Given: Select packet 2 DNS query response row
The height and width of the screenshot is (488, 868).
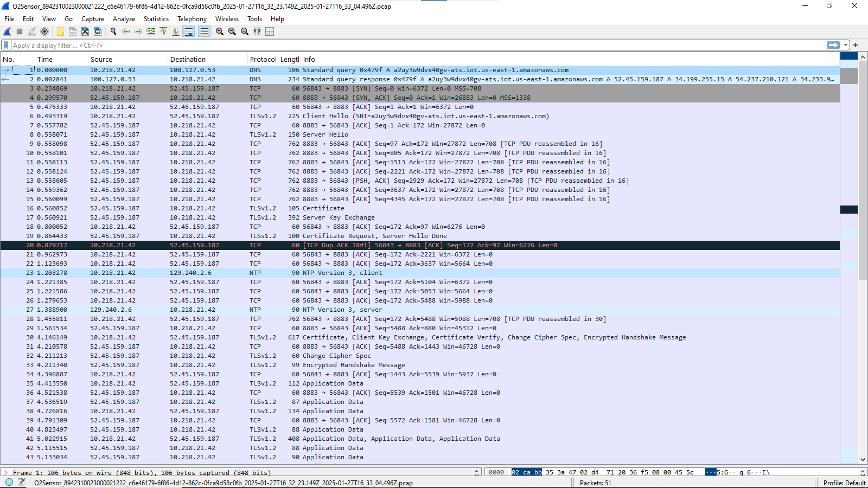Looking at the screenshot, I should (x=420, y=79).
